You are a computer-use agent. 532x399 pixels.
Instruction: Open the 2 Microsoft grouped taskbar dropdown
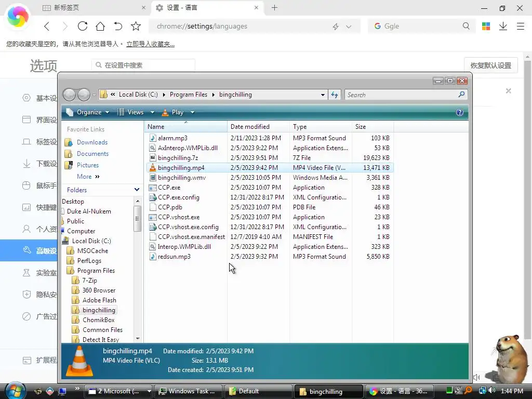pos(149,391)
